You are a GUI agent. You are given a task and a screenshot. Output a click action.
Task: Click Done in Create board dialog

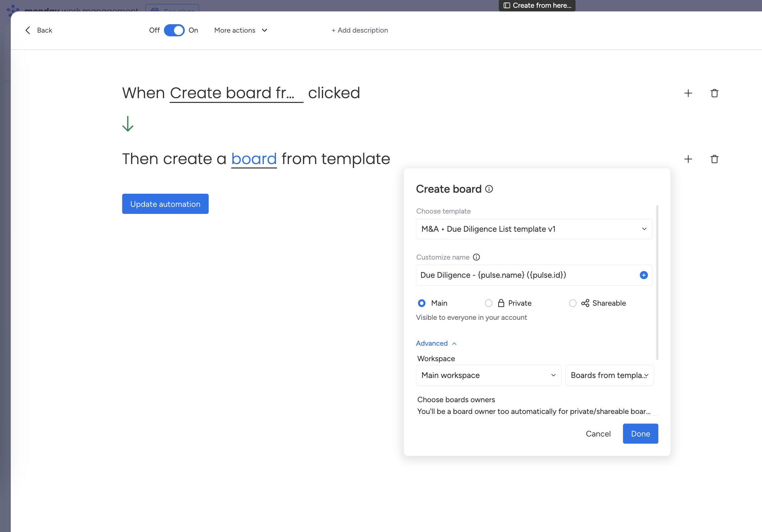point(640,434)
